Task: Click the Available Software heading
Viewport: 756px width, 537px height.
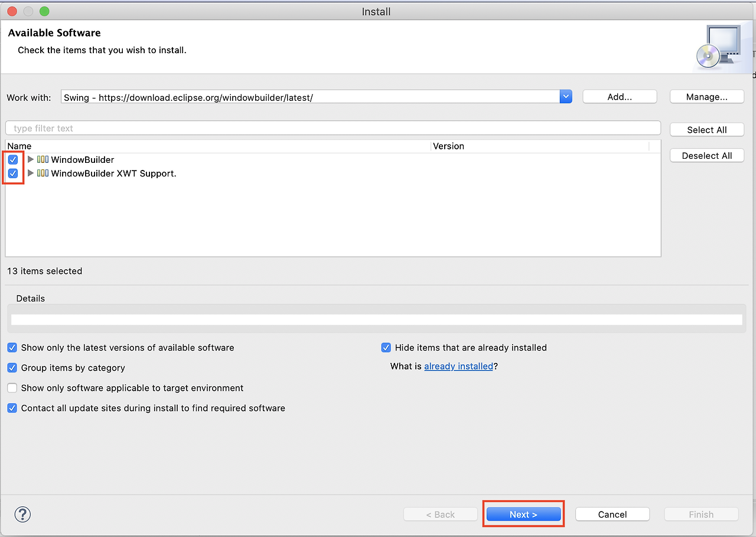Action: [54, 33]
